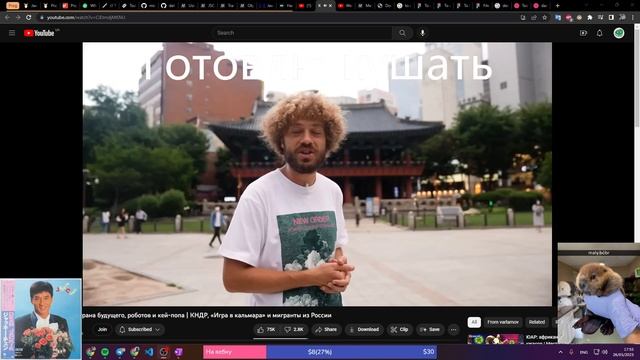
Task: Go to the YouTube home logo
Action: click(x=40, y=33)
